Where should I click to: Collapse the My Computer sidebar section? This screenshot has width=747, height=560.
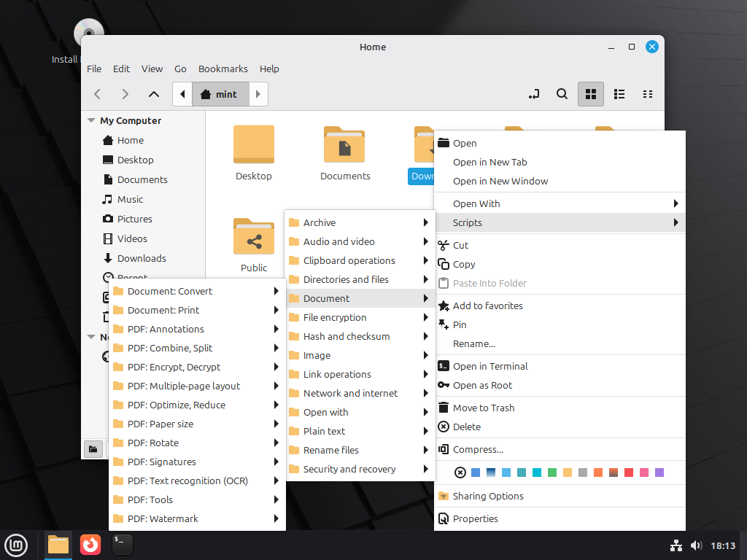point(91,121)
